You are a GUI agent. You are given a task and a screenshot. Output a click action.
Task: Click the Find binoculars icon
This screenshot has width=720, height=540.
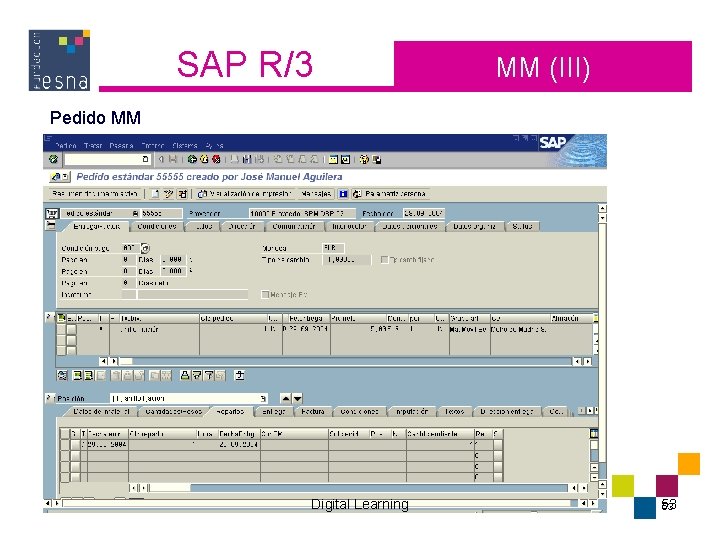(x=247, y=159)
